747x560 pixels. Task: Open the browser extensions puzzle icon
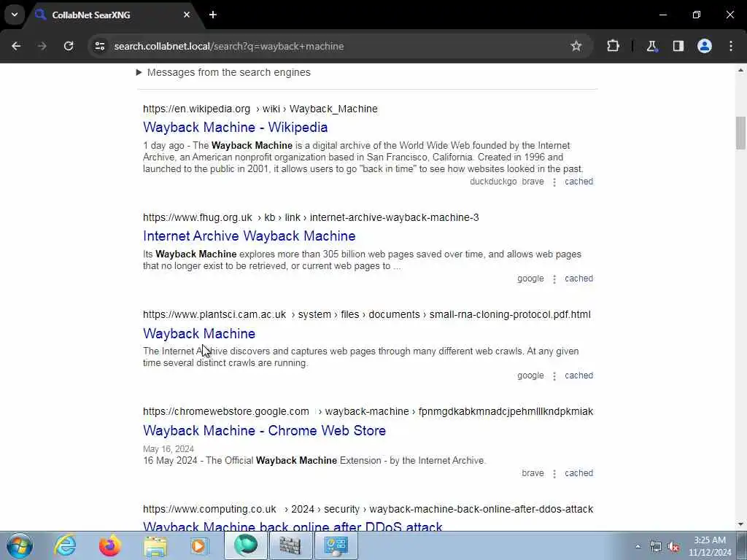[x=613, y=46]
